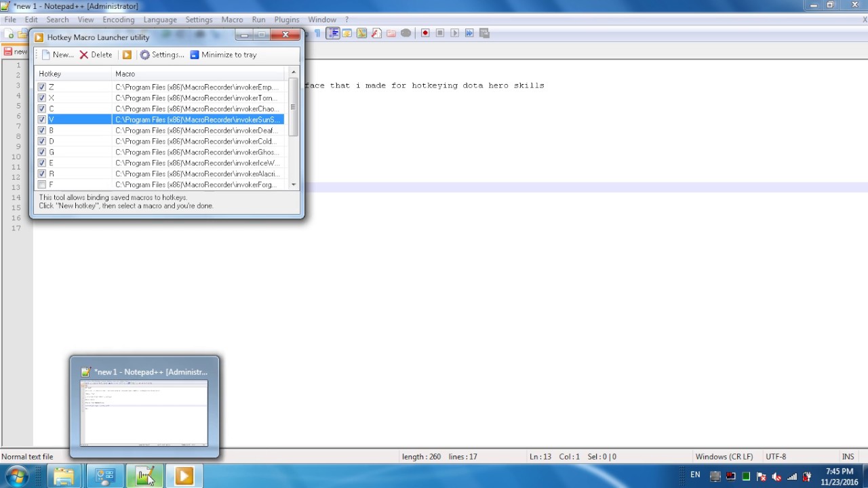Image resolution: width=868 pixels, height=488 pixels.
Task: Click the Macro Launcher taskbar icon
Action: pyautogui.click(x=184, y=476)
